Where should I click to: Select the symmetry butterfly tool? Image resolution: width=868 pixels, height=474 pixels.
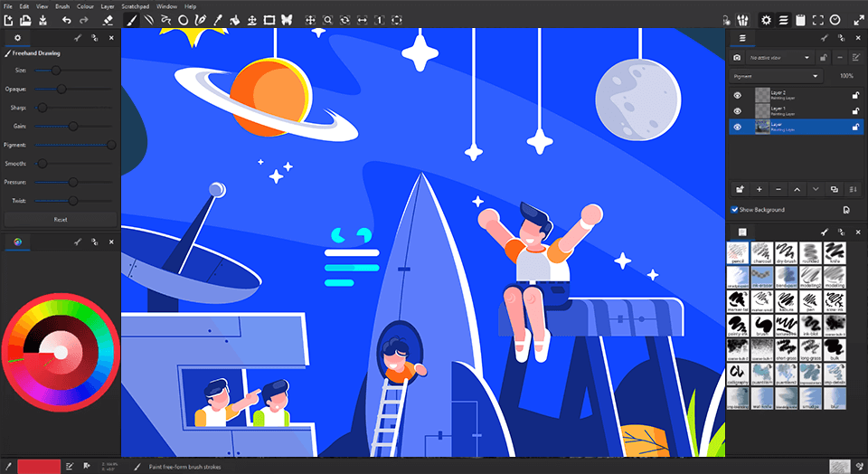[287, 19]
